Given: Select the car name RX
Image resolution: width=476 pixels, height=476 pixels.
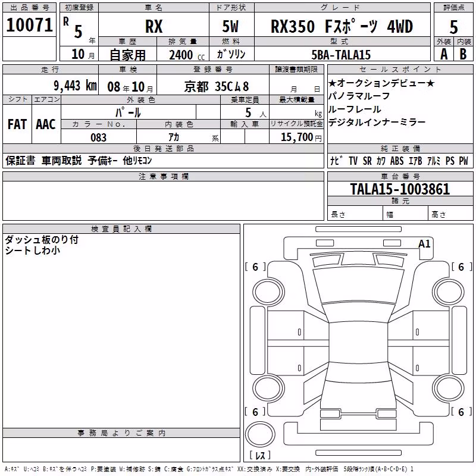Looking at the screenshot, I should (154, 26).
